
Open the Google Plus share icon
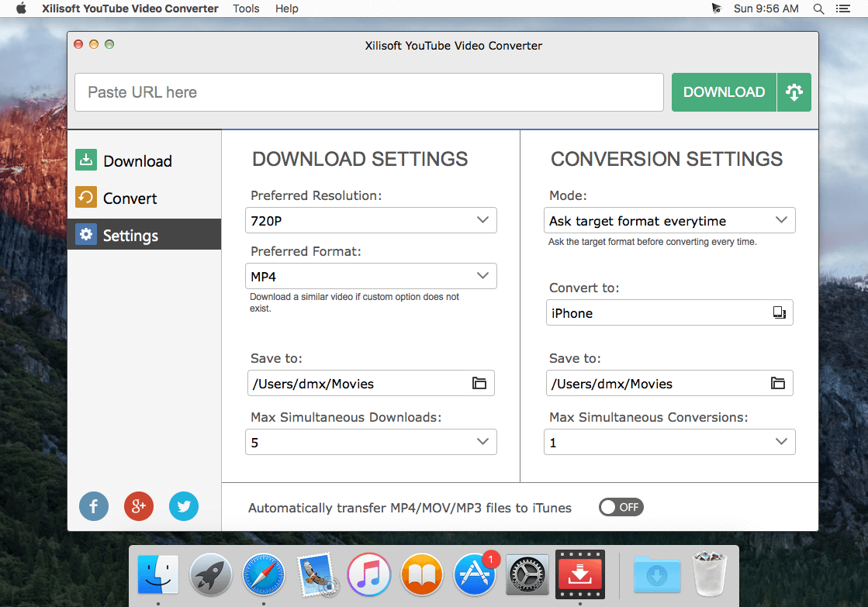point(138,505)
